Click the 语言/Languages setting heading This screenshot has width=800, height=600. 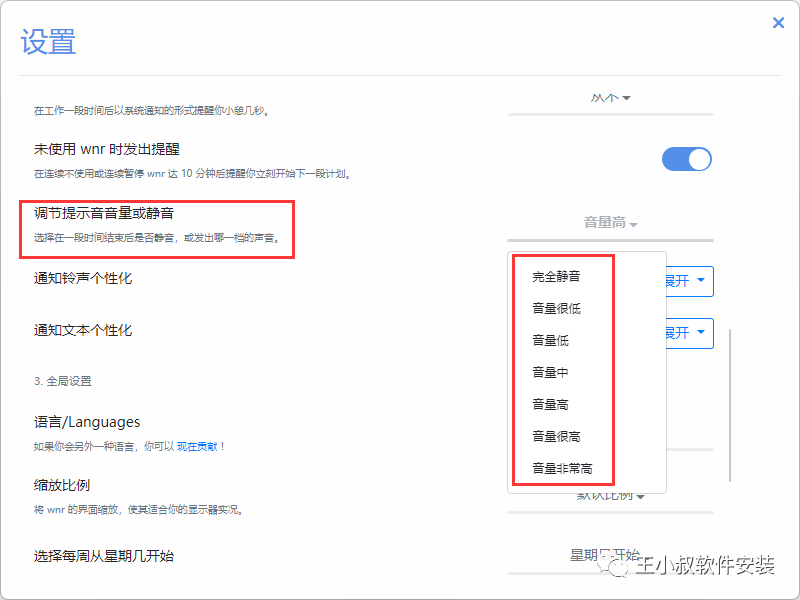point(87,422)
